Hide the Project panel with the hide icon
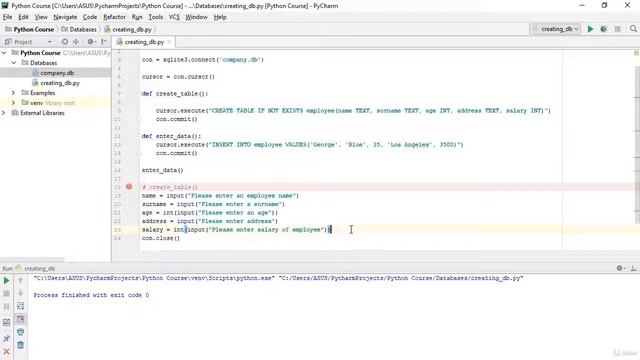 (x=104, y=42)
